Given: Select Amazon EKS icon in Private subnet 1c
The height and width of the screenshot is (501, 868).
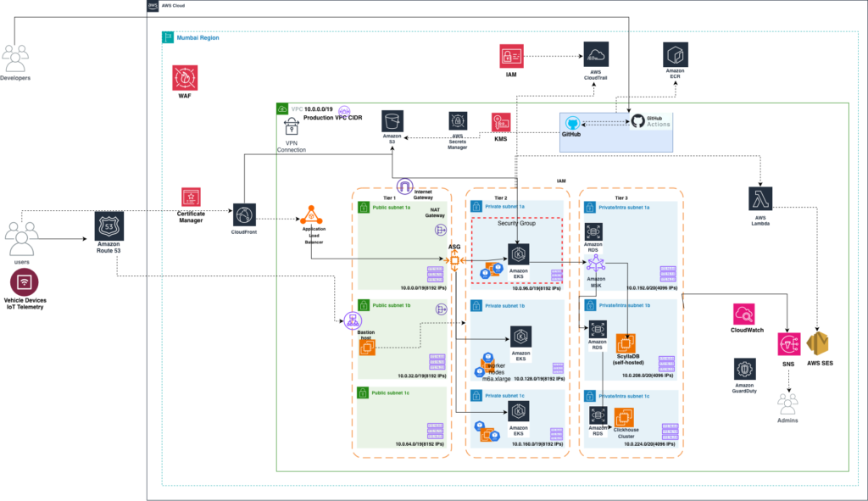Looking at the screenshot, I should pos(519,412).
